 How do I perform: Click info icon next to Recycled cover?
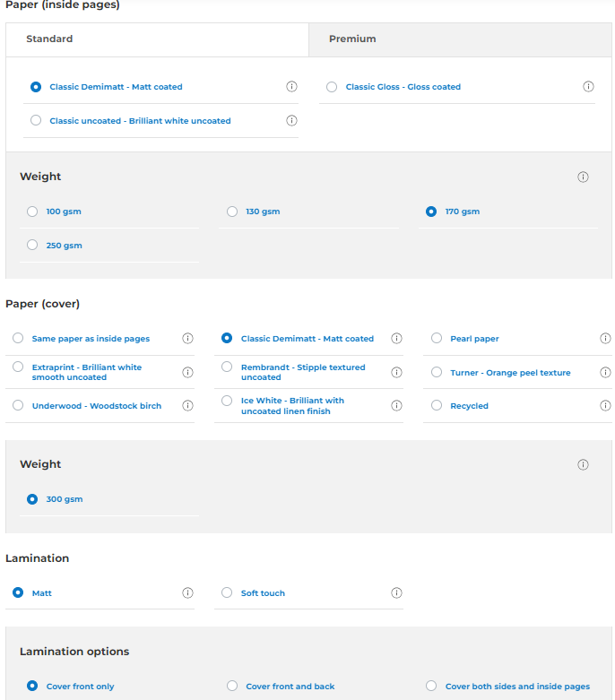605,406
